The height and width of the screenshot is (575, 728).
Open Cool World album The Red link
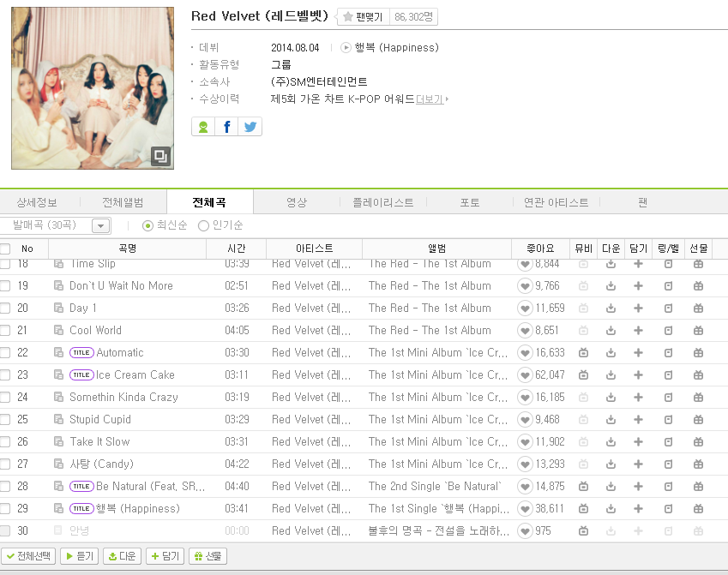pos(430,331)
